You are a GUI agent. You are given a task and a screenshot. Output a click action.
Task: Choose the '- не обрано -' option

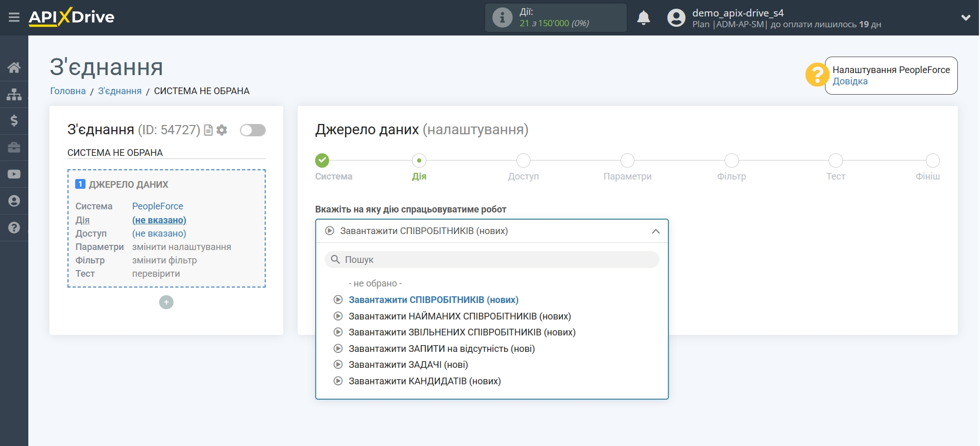(x=375, y=283)
